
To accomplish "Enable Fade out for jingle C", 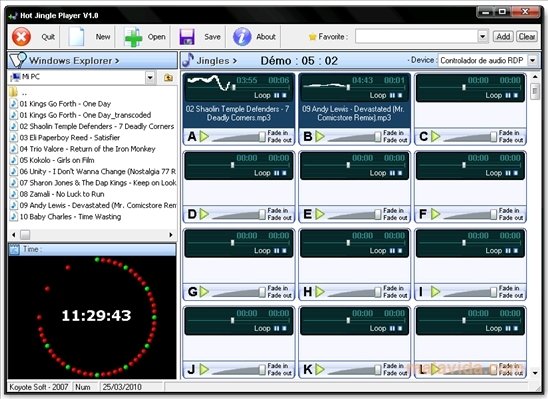I will click(x=511, y=140).
